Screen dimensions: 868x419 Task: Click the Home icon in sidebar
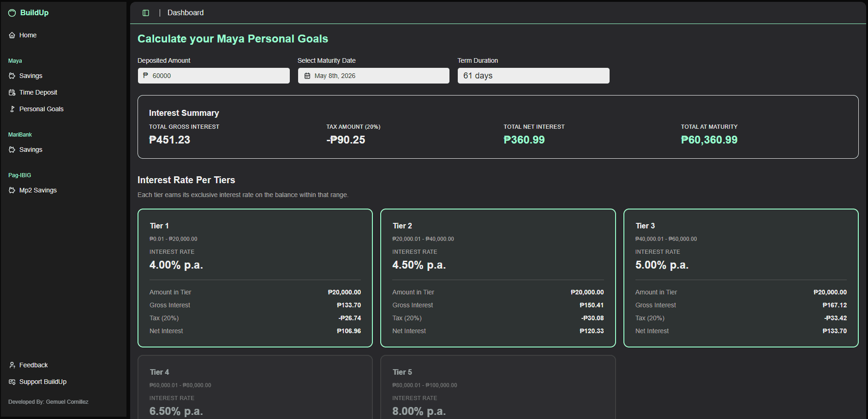[12, 36]
